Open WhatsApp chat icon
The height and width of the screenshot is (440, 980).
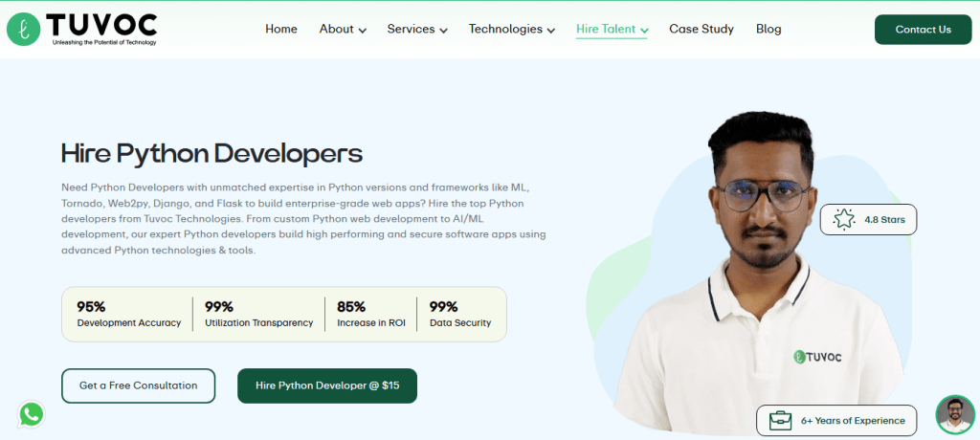(32, 413)
